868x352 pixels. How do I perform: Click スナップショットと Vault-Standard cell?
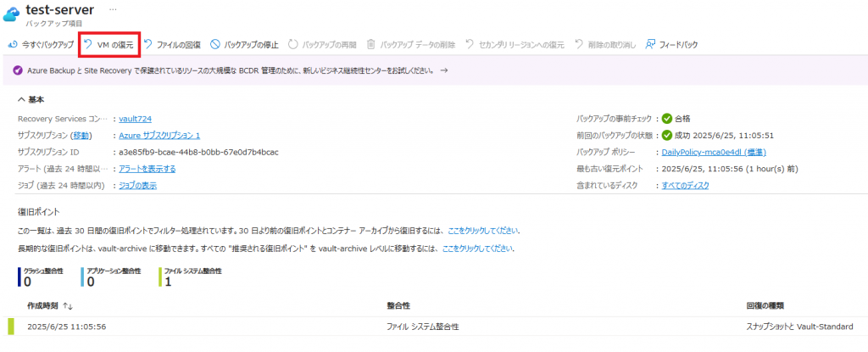800,327
